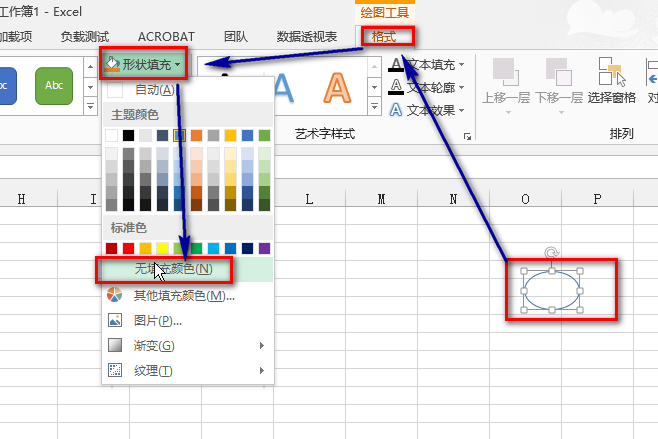The height and width of the screenshot is (439, 658).
Task: Apply the orange outlined WordArt style A
Action: tap(337, 88)
